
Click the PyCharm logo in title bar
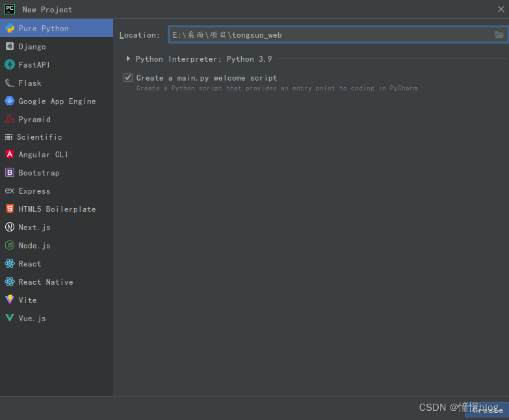[10, 9]
